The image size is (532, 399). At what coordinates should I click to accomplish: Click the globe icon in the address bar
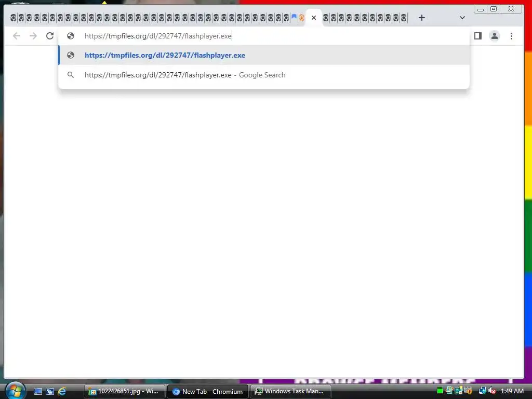click(x=71, y=36)
